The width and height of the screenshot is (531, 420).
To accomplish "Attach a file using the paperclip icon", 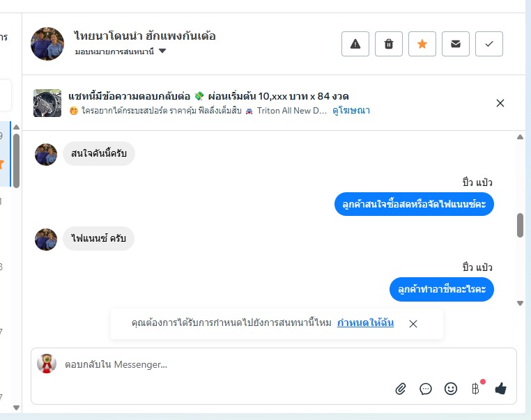I will tap(401, 389).
